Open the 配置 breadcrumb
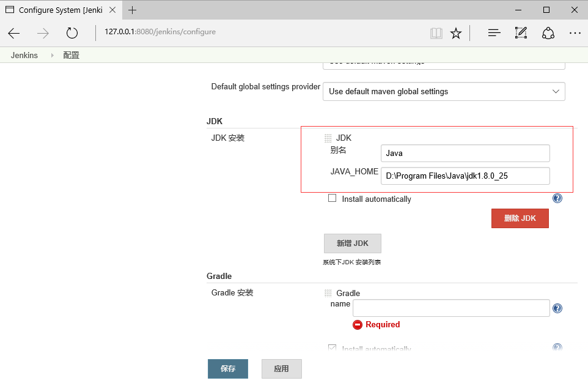Viewport: 588px width, 386px height. click(x=72, y=55)
